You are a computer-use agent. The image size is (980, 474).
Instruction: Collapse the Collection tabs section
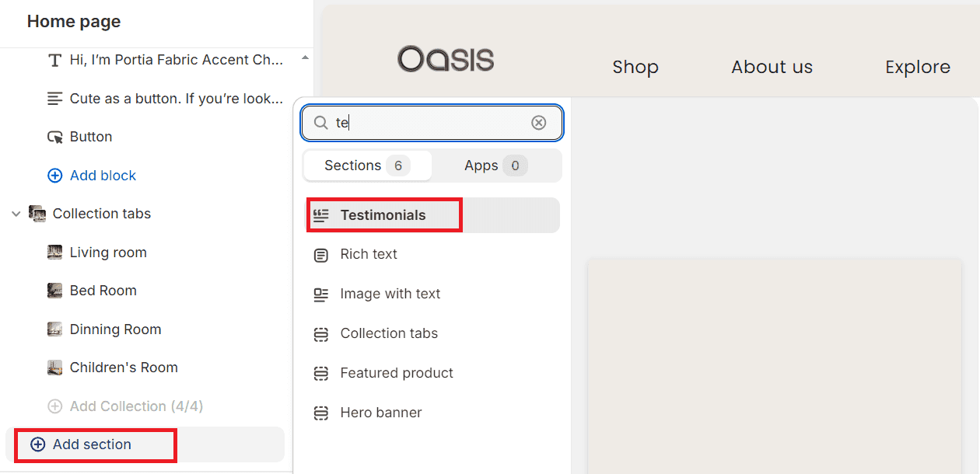click(x=16, y=214)
